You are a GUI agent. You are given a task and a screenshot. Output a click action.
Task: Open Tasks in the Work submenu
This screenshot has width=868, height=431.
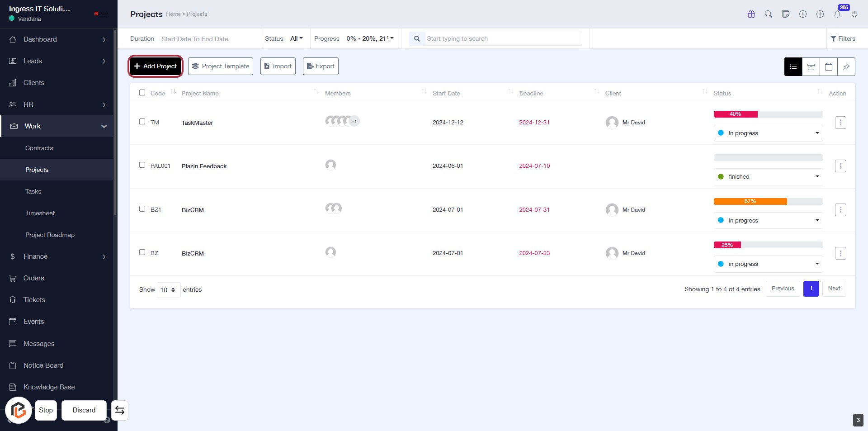pyautogui.click(x=33, y=191)
